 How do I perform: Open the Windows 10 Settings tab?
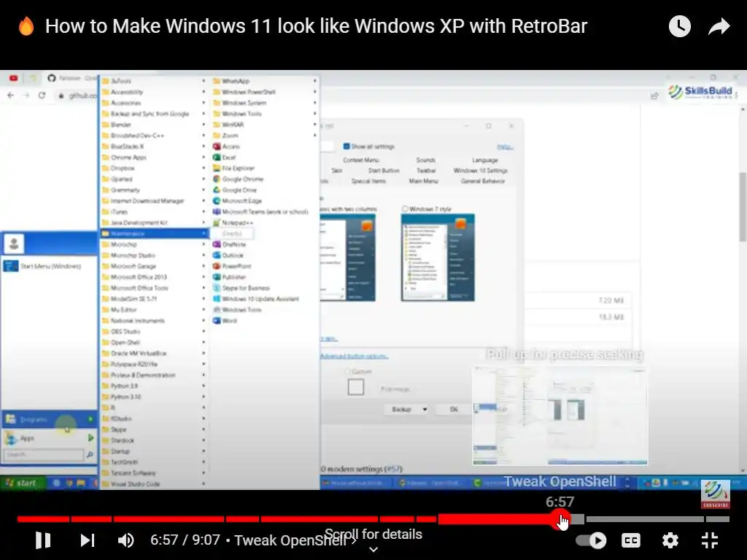[x=480, y=171]
